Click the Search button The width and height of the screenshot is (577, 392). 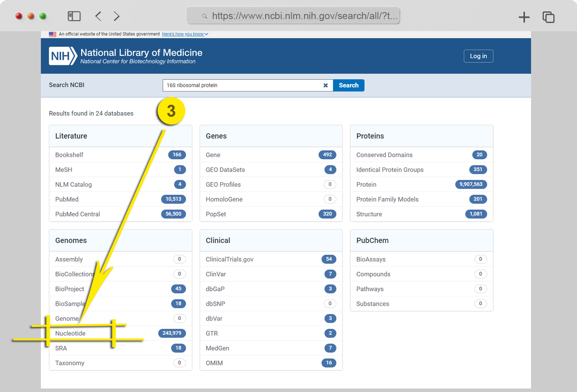pos(348,85)
